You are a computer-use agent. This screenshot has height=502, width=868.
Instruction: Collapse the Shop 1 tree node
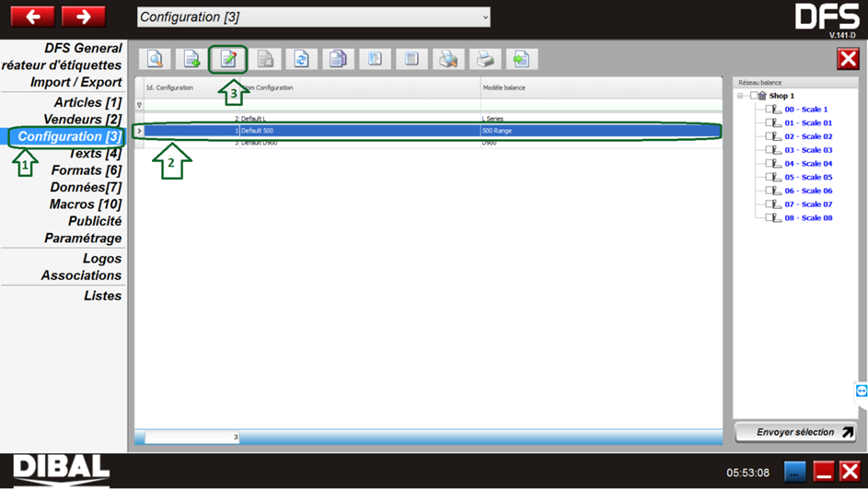pos(741,96)
